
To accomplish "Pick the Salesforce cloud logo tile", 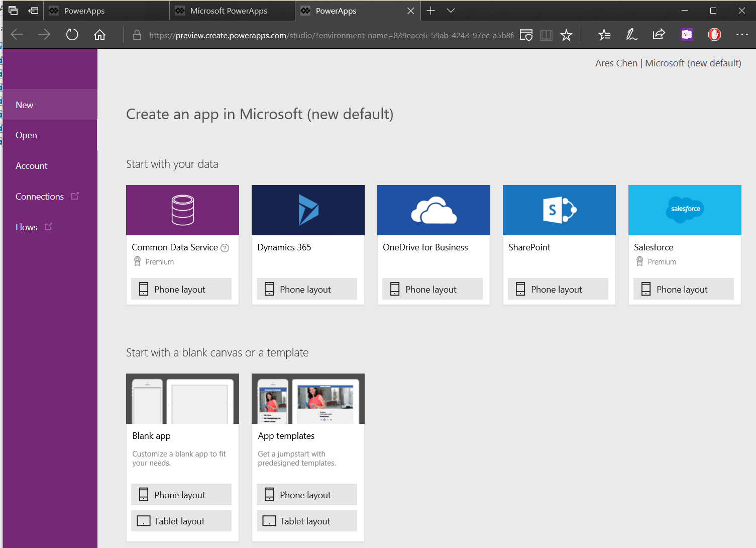I will [684, 210].
